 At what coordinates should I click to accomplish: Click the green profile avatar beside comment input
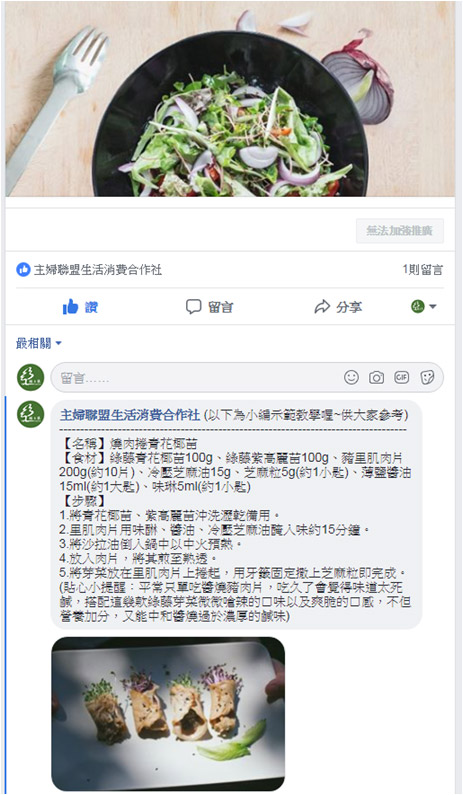[30, 377]
